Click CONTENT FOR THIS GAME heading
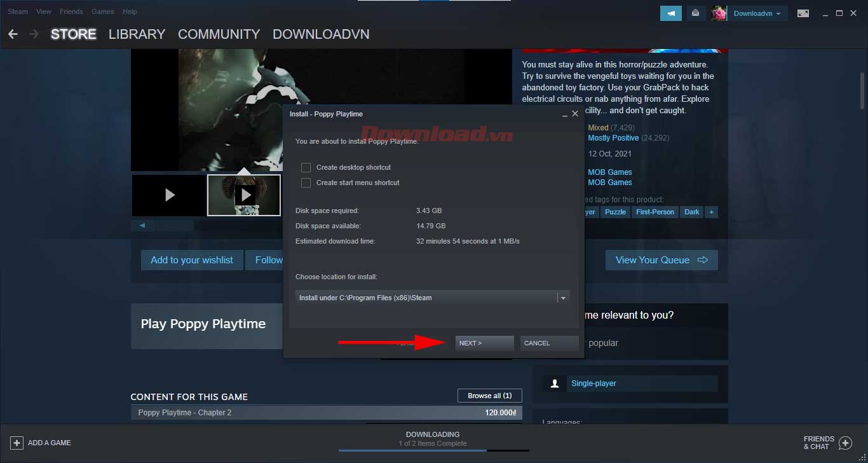This screenshot has width=868, height=463. 189,397
